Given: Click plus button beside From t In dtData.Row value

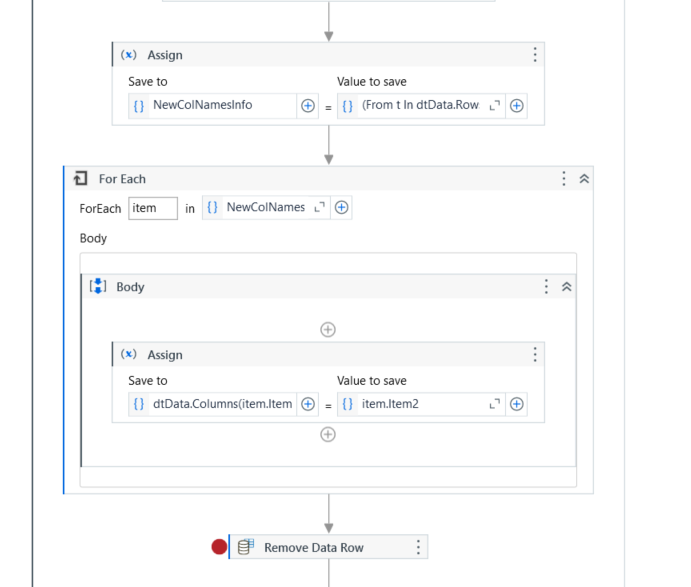Looking at the screenshot, I should pos(517,105).
